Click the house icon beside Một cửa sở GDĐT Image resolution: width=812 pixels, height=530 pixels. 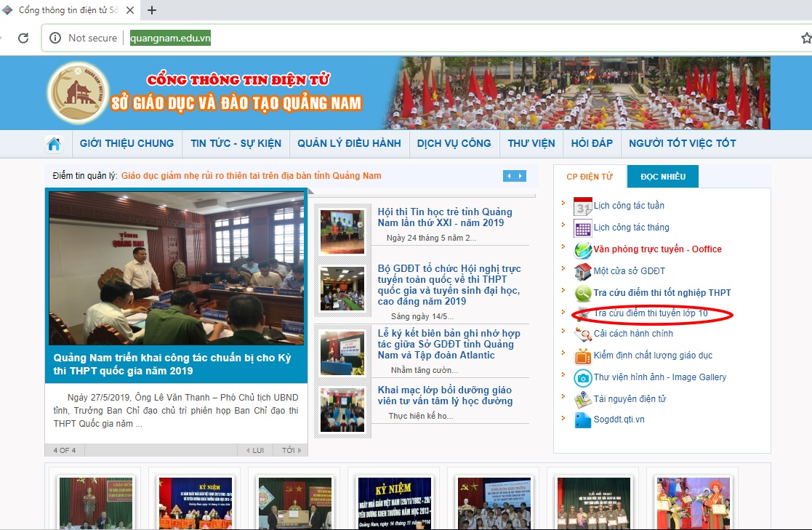[x=583, y=272]
